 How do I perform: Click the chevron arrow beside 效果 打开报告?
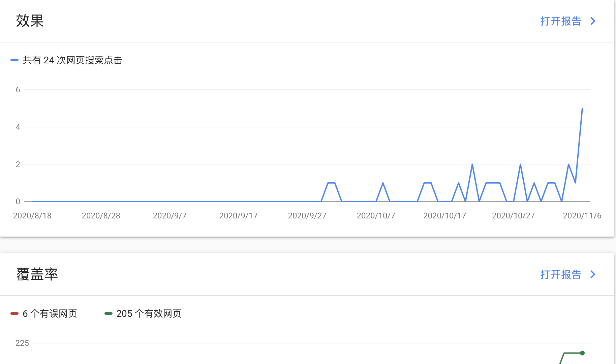point(593,21)
